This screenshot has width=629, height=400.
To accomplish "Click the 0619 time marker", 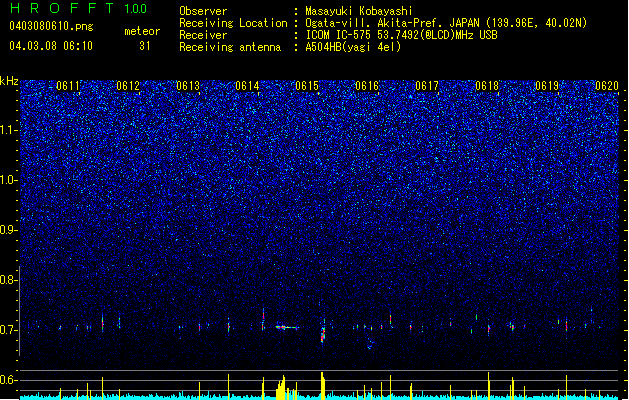I will pos(547,86).
